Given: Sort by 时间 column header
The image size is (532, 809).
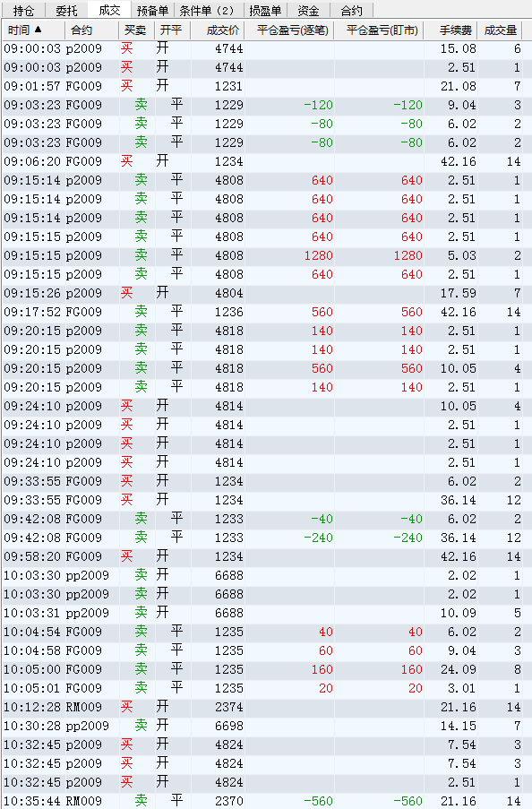Looking at the screenshot, I should click(x=33, y=30).
